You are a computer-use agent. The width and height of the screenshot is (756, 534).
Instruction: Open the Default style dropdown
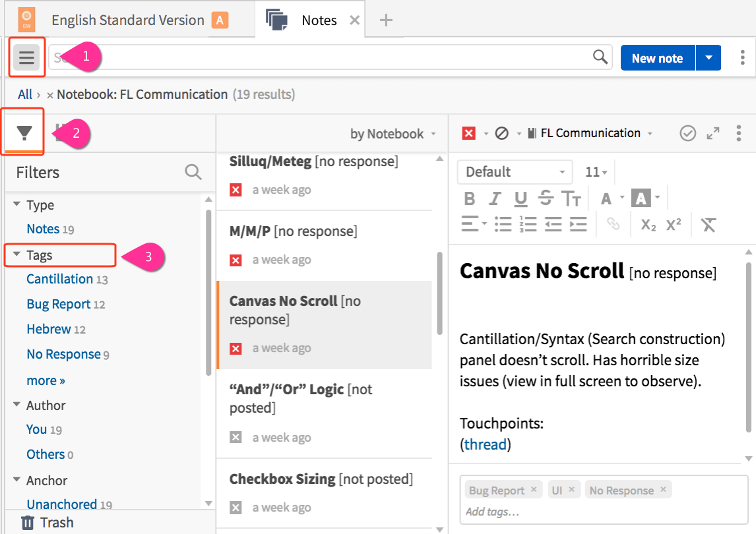pos(515,172)
